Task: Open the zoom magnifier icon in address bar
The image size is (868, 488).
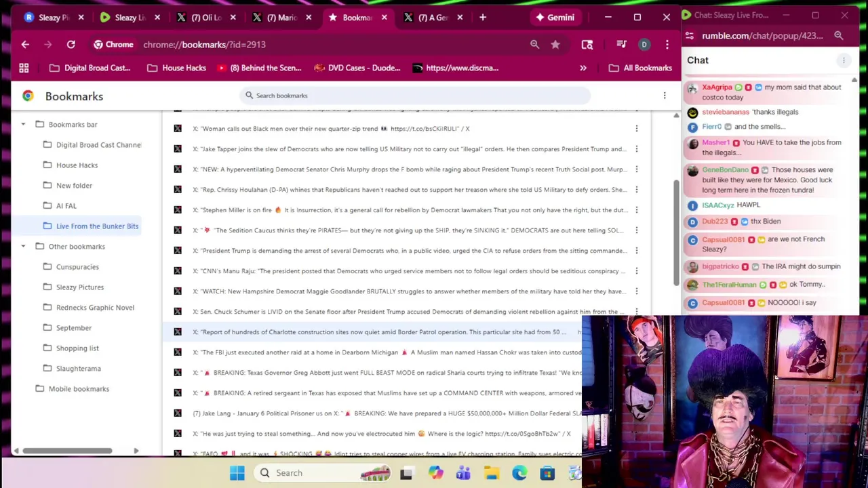Action: [535, 45]
